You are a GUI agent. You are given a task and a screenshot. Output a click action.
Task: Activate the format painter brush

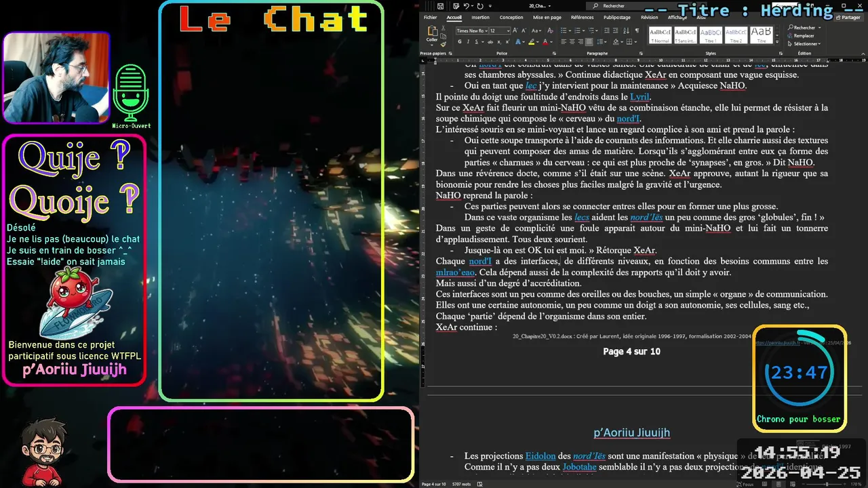point(443,44)
